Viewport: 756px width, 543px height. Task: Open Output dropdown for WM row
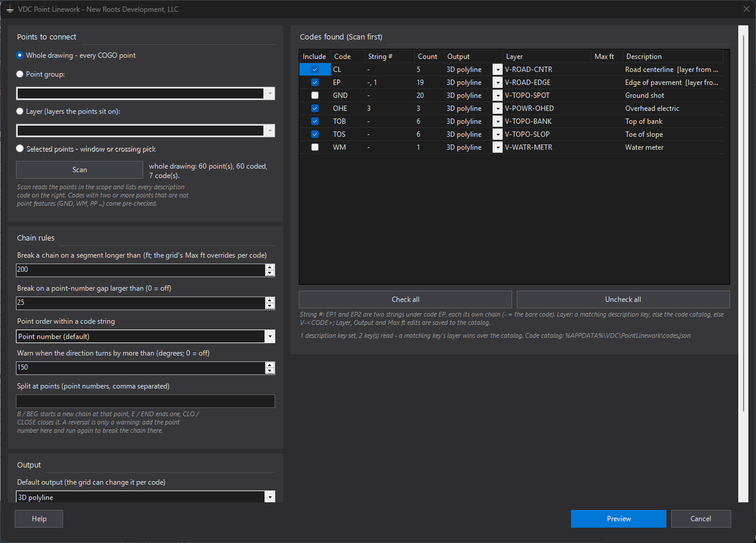(x=497, y=147)
